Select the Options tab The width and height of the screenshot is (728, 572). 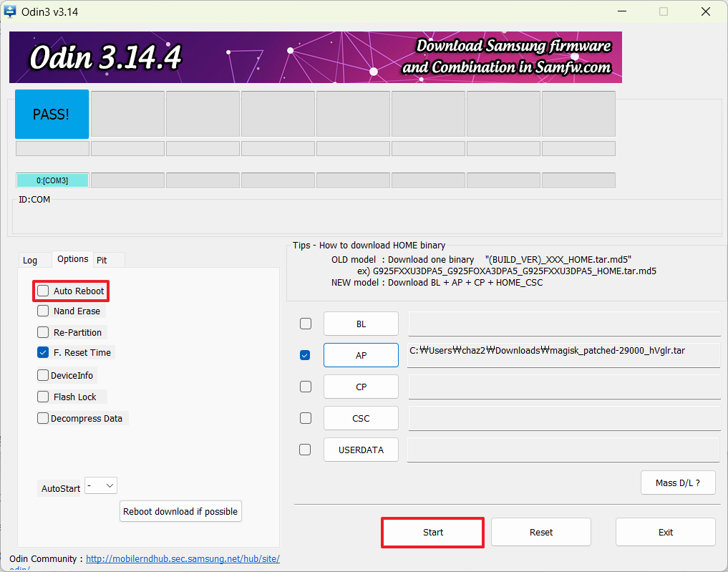[x=72, y=259]
